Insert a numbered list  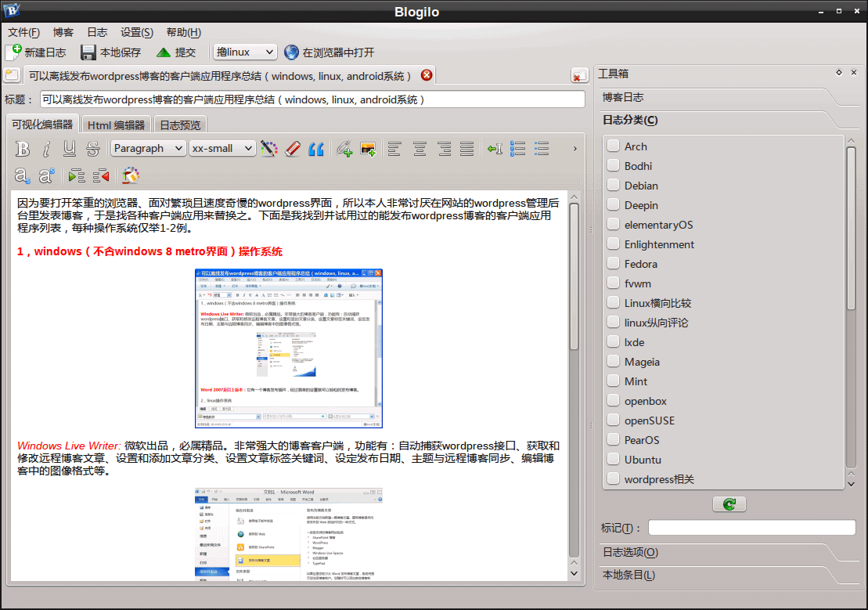pos(517,149)
